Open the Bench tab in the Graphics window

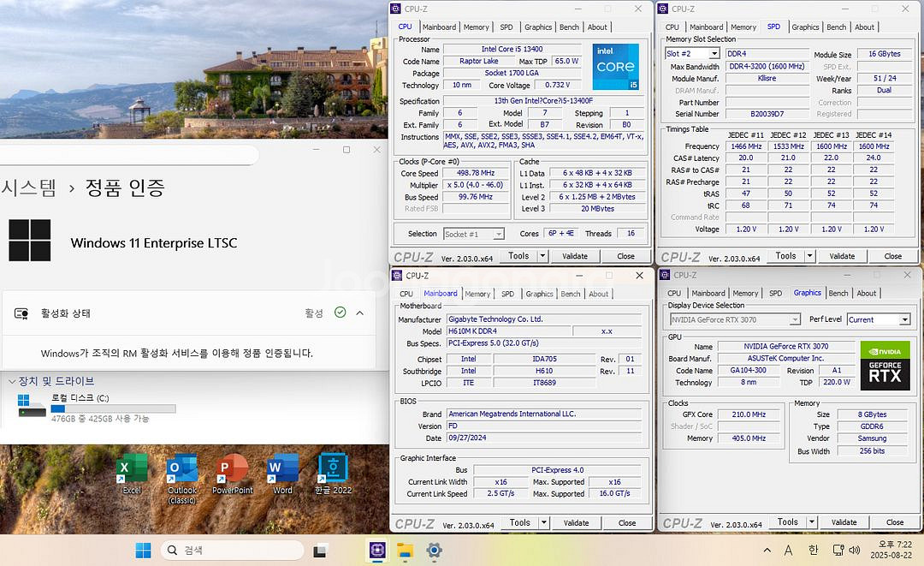pos(838,293)
